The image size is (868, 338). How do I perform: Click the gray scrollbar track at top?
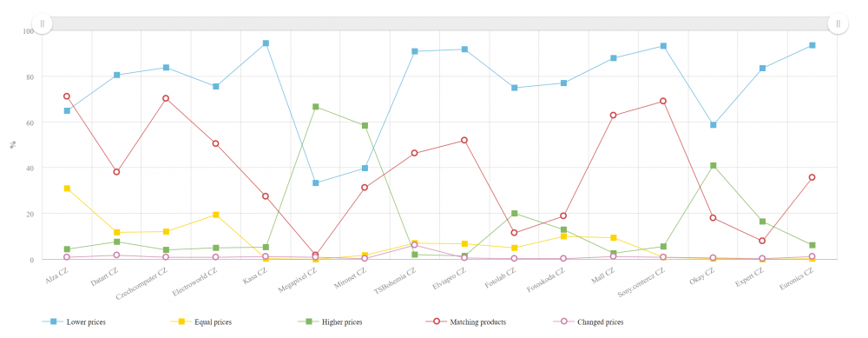coord(440,23)
